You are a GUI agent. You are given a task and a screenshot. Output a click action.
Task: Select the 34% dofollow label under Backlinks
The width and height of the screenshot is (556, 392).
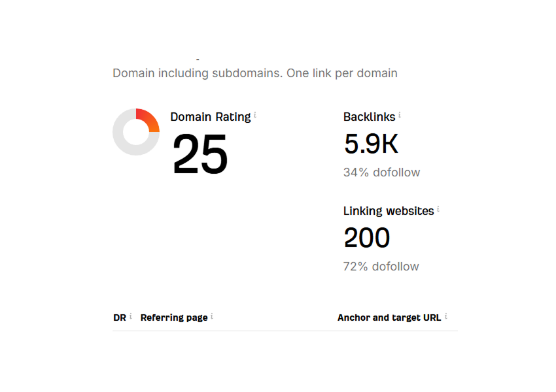click(x=382, y=172)
